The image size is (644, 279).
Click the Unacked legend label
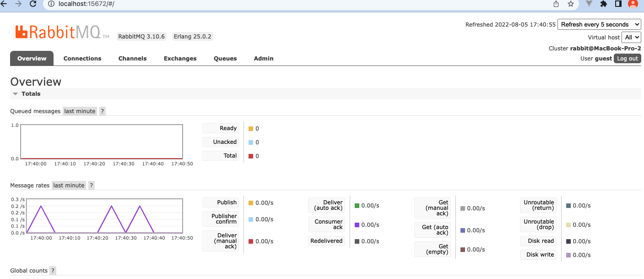pyautogui.click(x=221, y=142)
